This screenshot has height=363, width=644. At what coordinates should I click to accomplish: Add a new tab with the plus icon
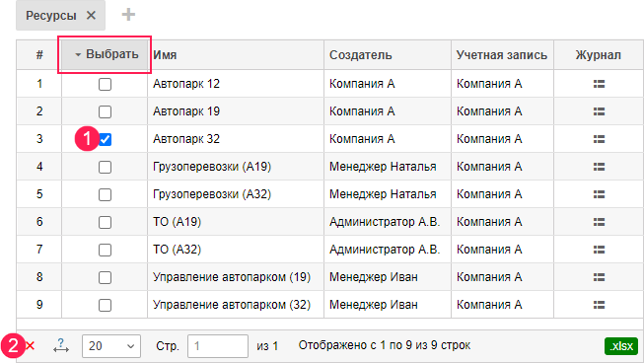point(128,15)
